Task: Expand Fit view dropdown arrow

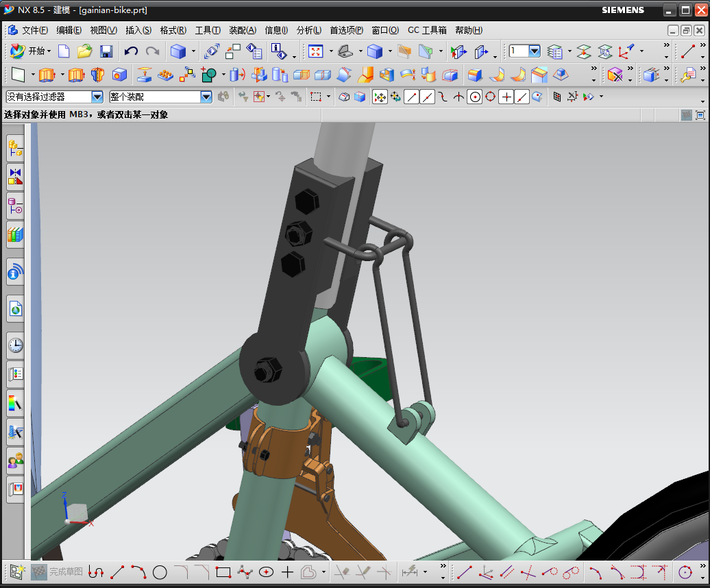Action: click(331, 51)
